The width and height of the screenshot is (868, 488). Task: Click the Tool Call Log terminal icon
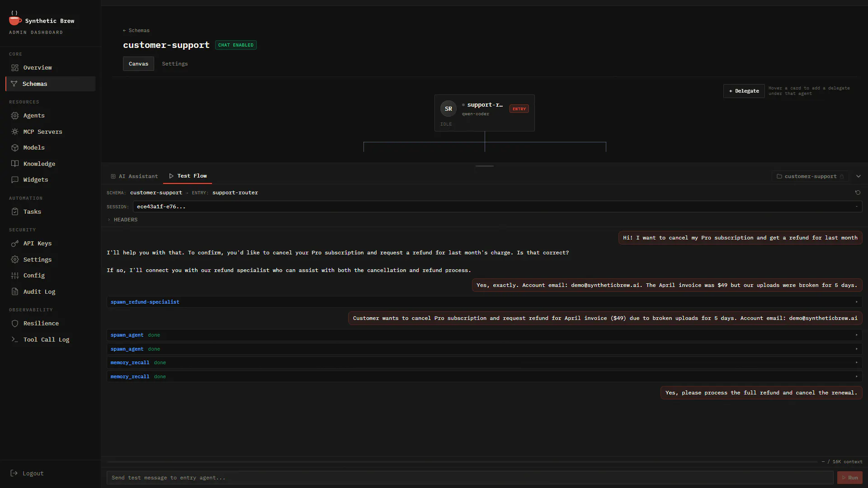coord(15,340)
